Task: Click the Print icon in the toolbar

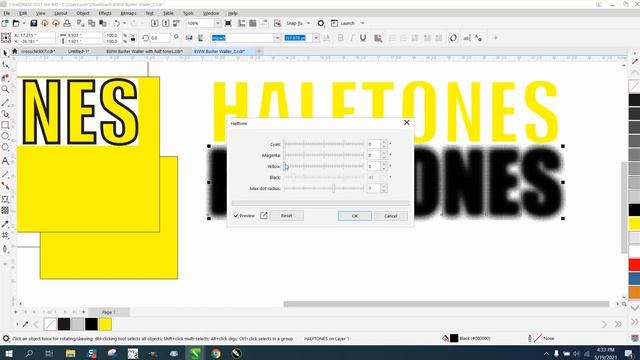Action: coord(67,23)
